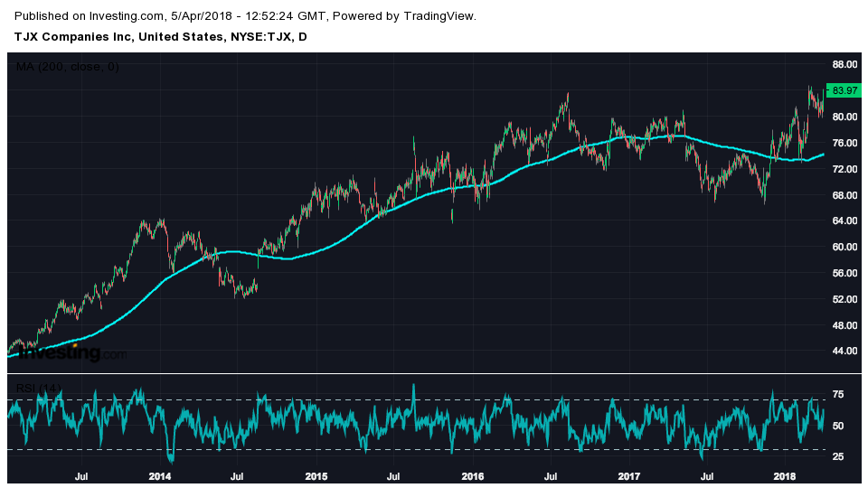Click the 2017 label on the time axis

pyautogui.click(x=629, y=476)
